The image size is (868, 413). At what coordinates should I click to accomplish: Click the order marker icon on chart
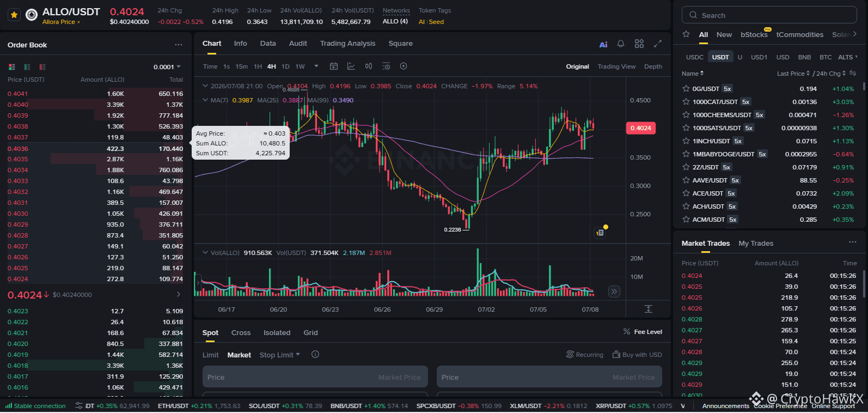point(600,233)
